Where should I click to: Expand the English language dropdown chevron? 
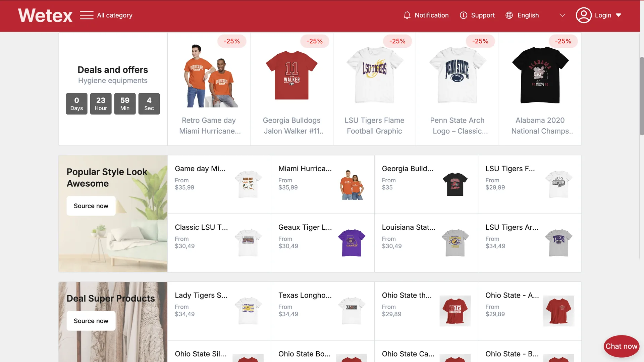[562, 15]
